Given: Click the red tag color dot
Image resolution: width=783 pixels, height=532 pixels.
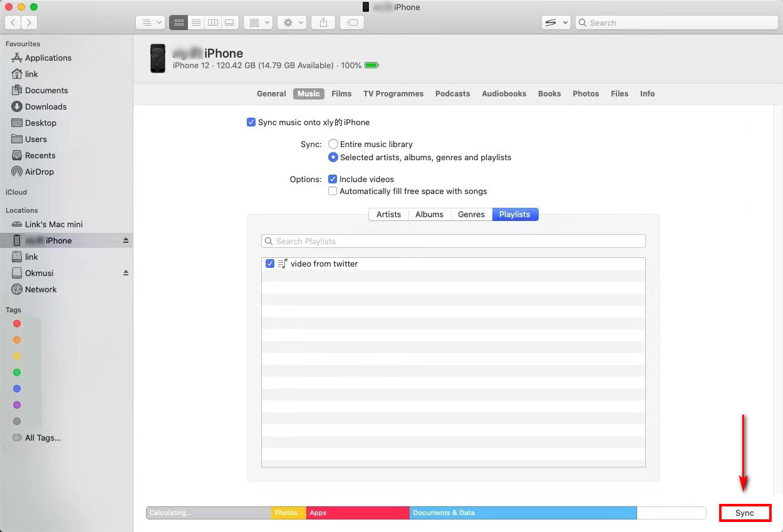Looking at the screenshot, I should [17, 324].
